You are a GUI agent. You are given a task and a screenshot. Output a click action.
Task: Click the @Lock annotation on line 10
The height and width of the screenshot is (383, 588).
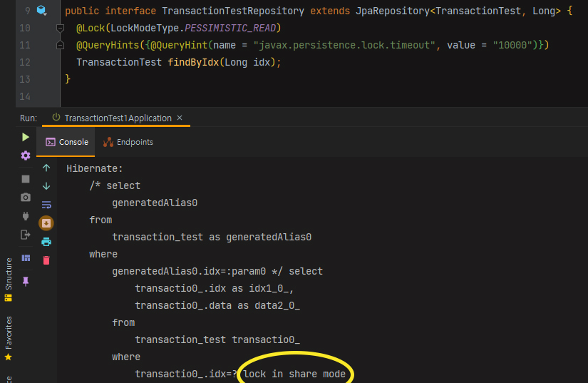[x=91, y=28]
